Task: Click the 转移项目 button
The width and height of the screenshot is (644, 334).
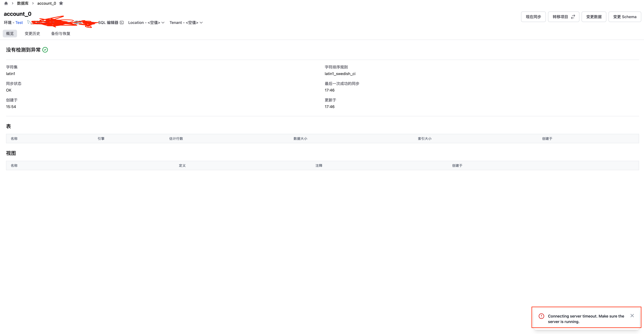Action: click(x=563, y=17)
